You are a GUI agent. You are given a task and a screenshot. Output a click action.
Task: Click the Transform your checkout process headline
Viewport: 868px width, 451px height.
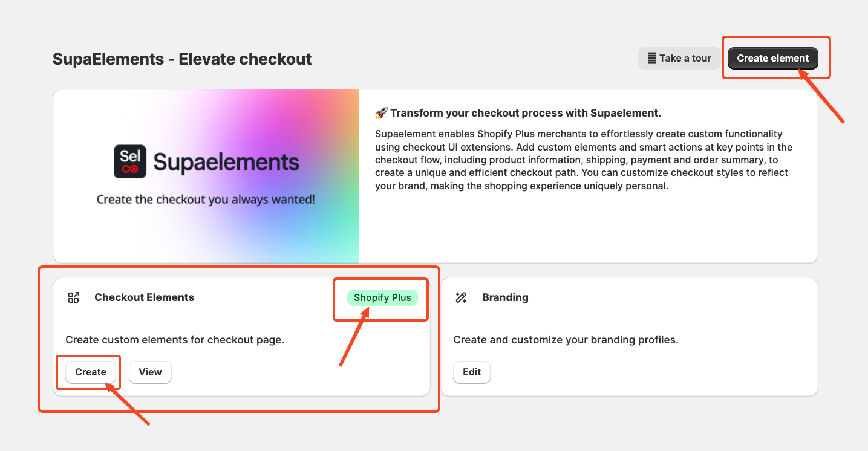click(x=526, y=113)
